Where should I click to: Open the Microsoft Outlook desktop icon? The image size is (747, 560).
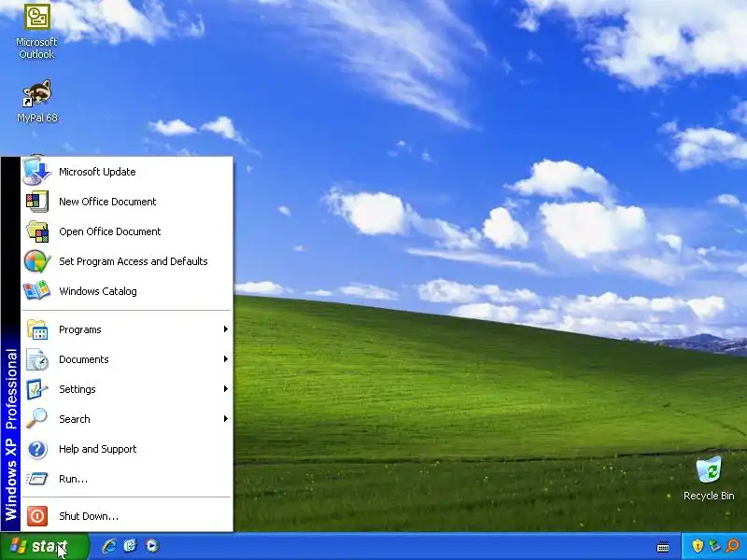click(x=36, y=31)
